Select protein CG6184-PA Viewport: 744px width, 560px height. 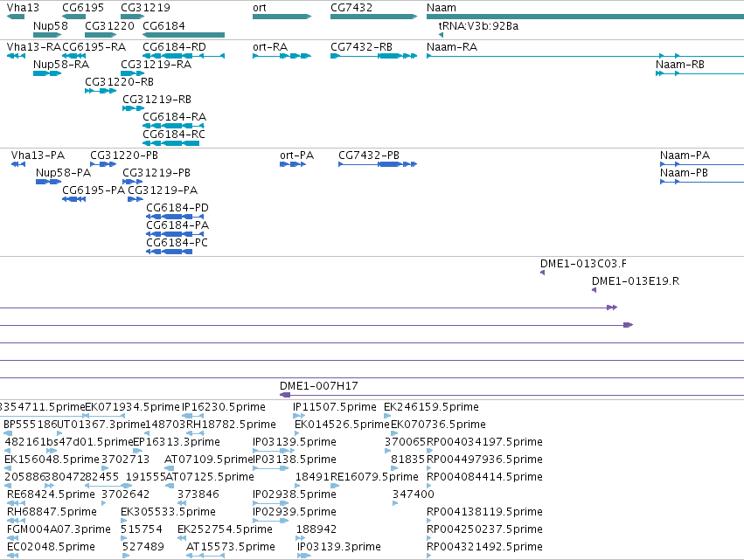177,225
